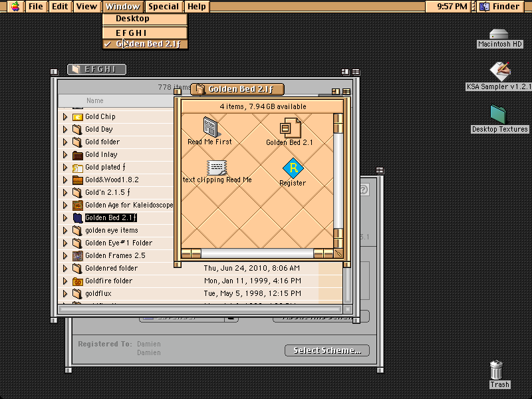This screenshot has width=532, height=399.
Task: Click the date Thu, Jun 24, 2010, 8:06 AM
Action: click(252, 269)
